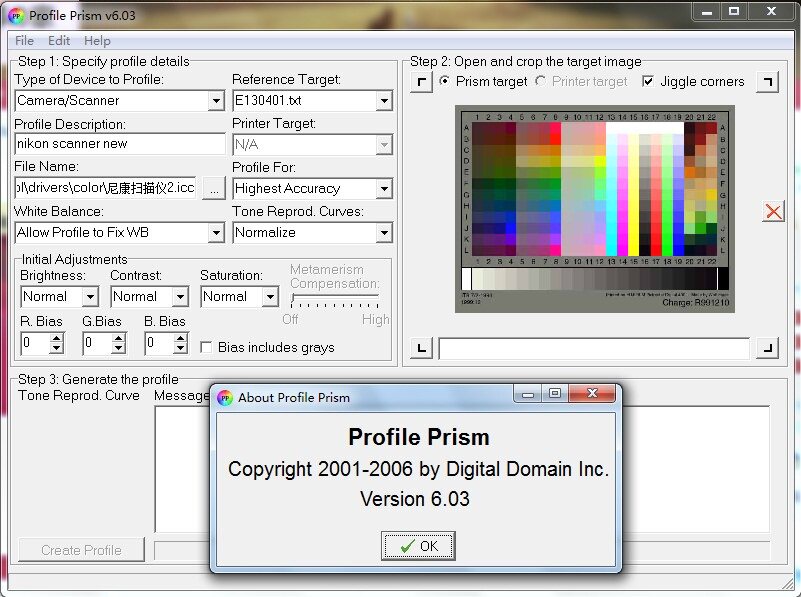The image size is (801, 597).
Task: Click the G. Bias number field
Action: tap(97, 343)
